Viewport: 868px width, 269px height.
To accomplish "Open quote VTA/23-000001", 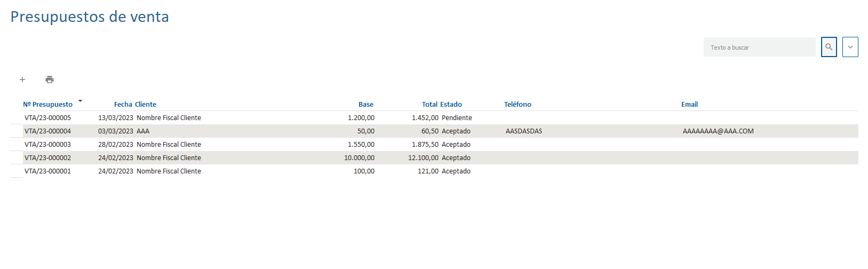I will 47,171.
